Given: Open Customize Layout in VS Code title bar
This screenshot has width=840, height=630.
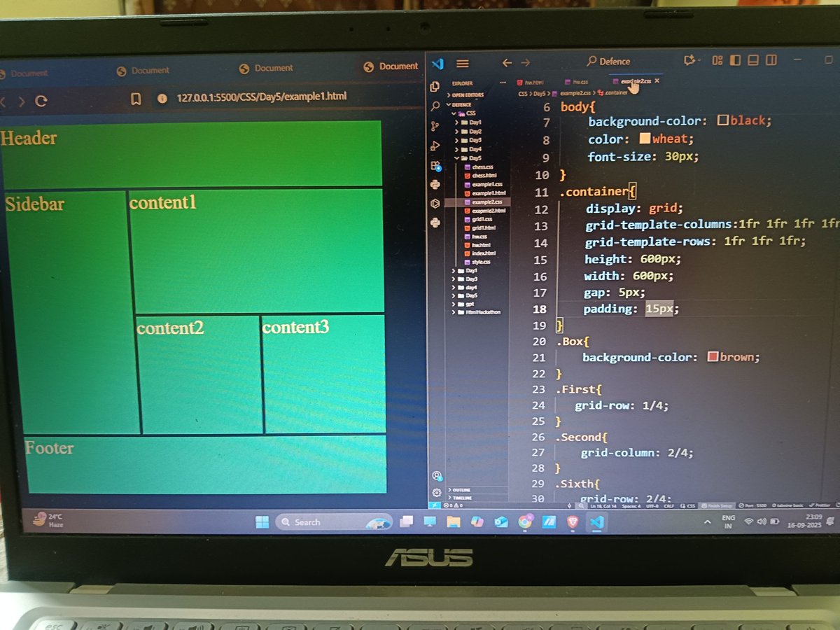Looking at the screenshot, I should click(x=717, y=60).
